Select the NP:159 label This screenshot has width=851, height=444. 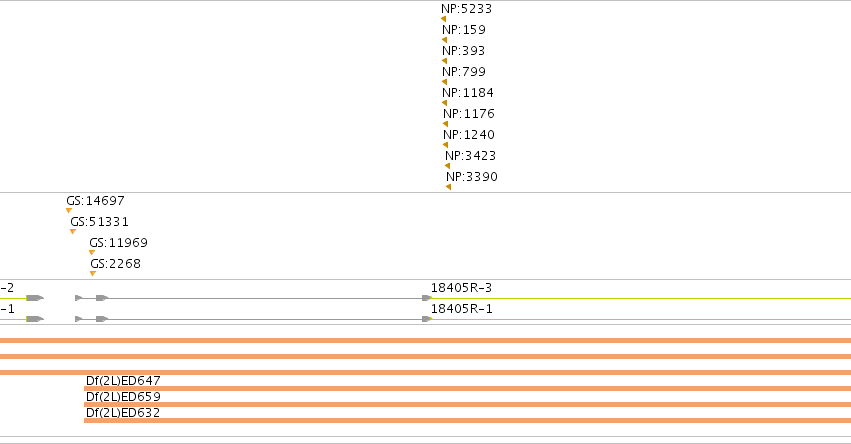tap(464, 30)
